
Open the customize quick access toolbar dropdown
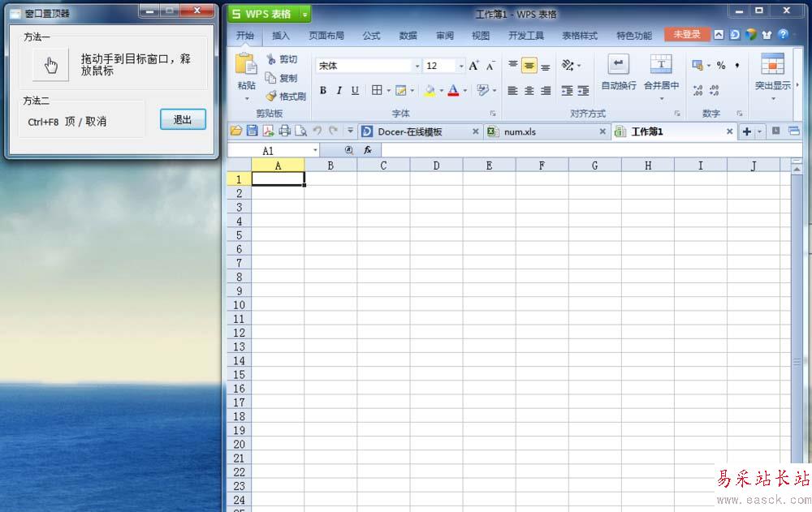[x=350, y=131]
